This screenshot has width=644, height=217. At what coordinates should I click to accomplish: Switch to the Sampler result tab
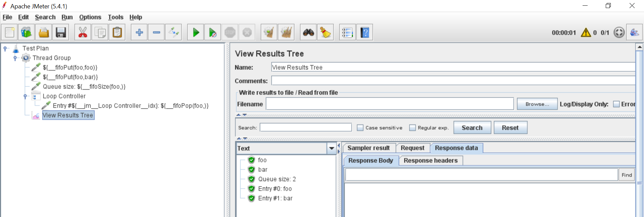(x=368, y=148)
